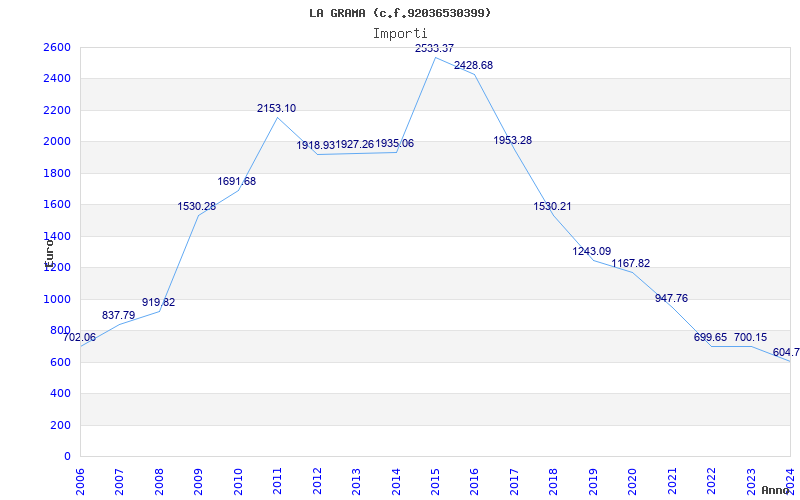Image resolution: width=800 pixels, height=500 pixels.
Task: Select the 1953.28 data label
Action: pos(513,140)
